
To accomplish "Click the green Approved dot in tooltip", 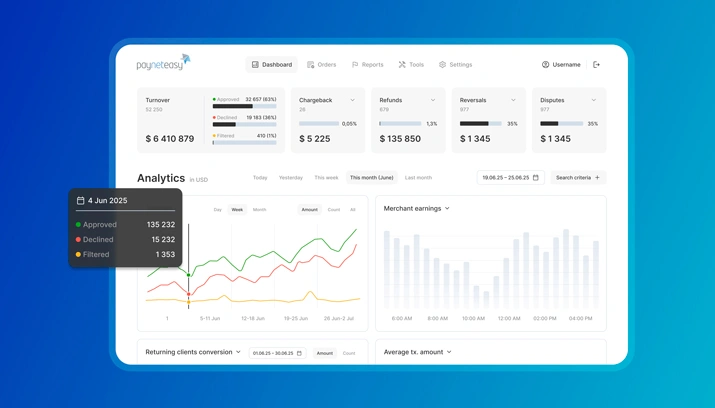I will 78,225.
